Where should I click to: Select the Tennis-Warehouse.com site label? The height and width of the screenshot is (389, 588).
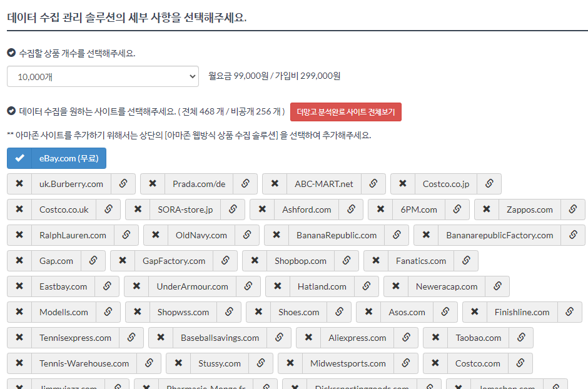pyautogui.click(x=84, y=363)
